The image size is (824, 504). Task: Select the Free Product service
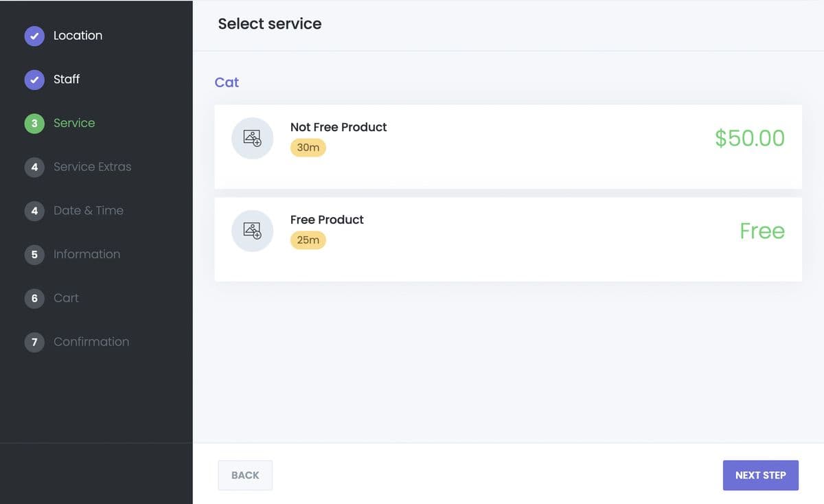508,239
